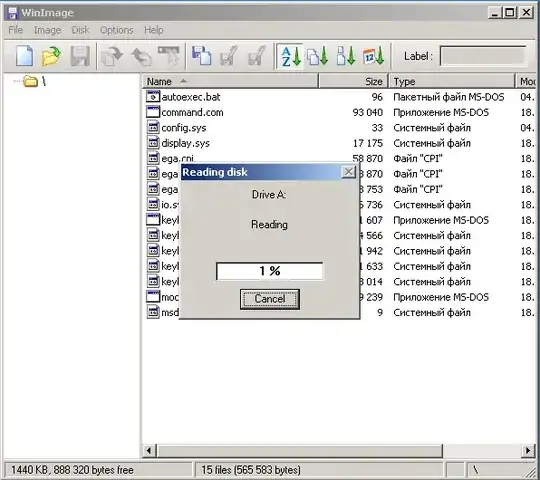Select the command.com file name
The image size is (540, 480).
(192, 112)
